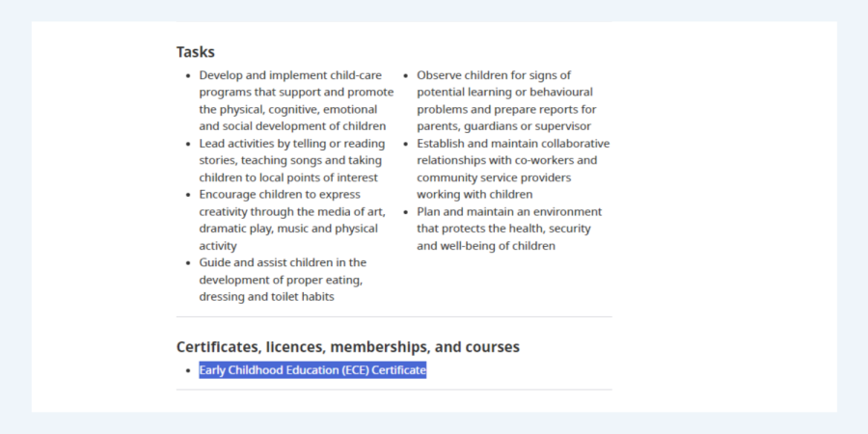Click the line "Establish and maintain collaborative"
The width and height of the screenshot is (868, 434).
pos(513,144)
